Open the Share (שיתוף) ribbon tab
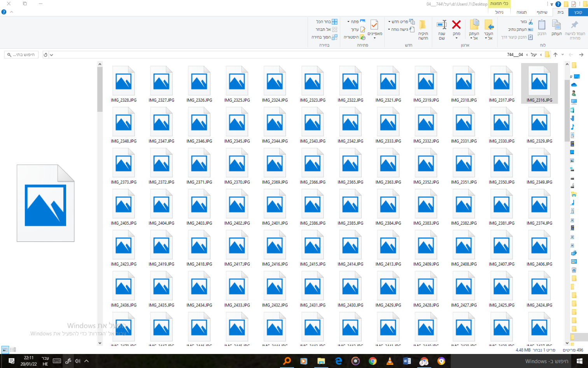The image size is (588, 368). point(542,12)
